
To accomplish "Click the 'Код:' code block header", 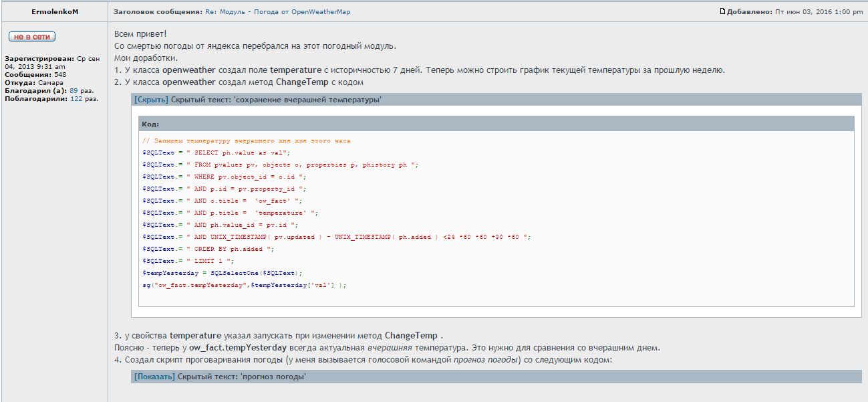I will point(150,124).
